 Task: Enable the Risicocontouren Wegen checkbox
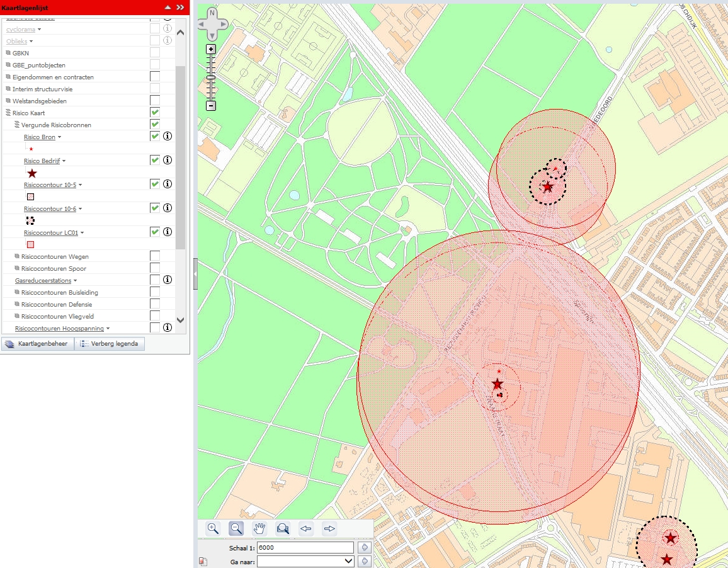[x=155, y=256]
